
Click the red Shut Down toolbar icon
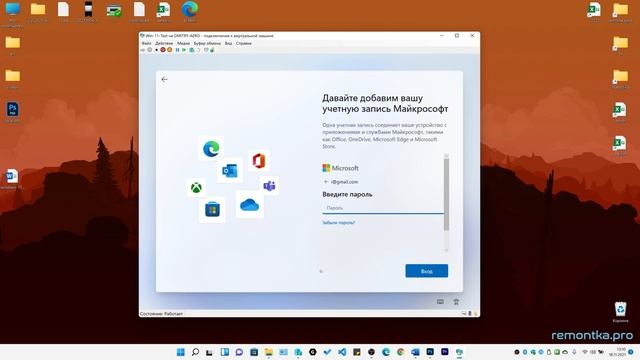163,50
